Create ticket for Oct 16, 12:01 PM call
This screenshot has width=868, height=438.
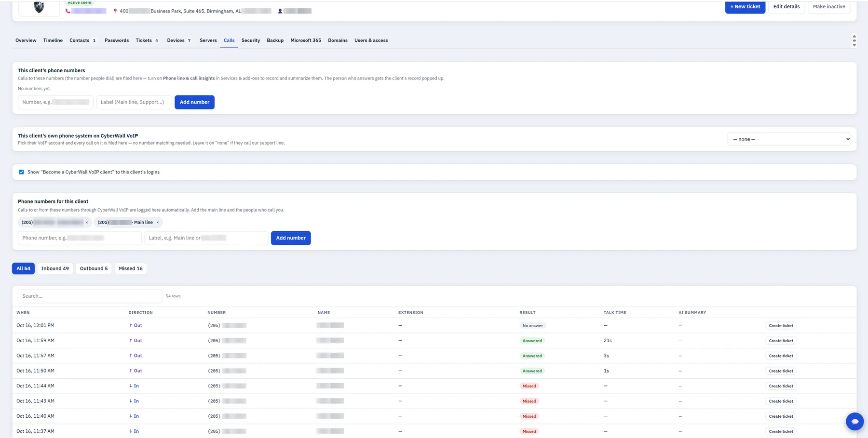(781, 326)
